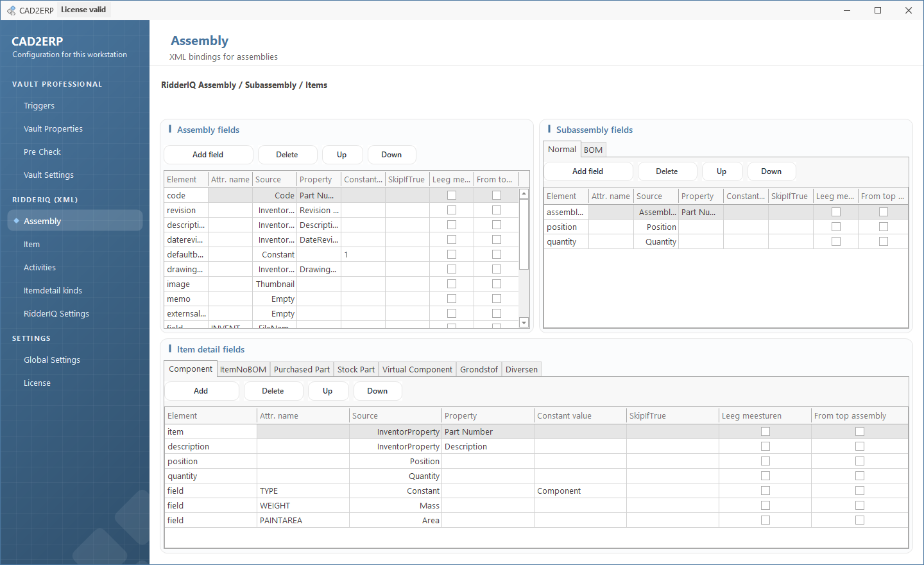Enable From top checkbox for 'revision' assembly row

[x=497, y=210]
